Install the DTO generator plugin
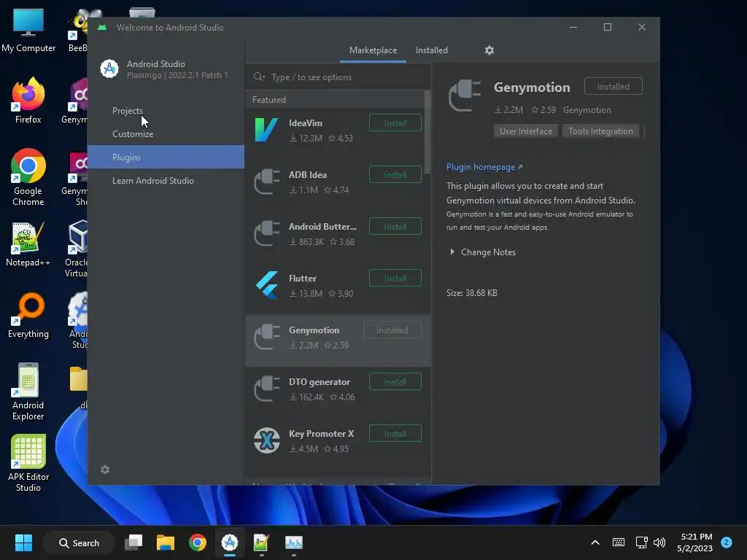Viewport: 747px width, 560px height. coord(395,382)
